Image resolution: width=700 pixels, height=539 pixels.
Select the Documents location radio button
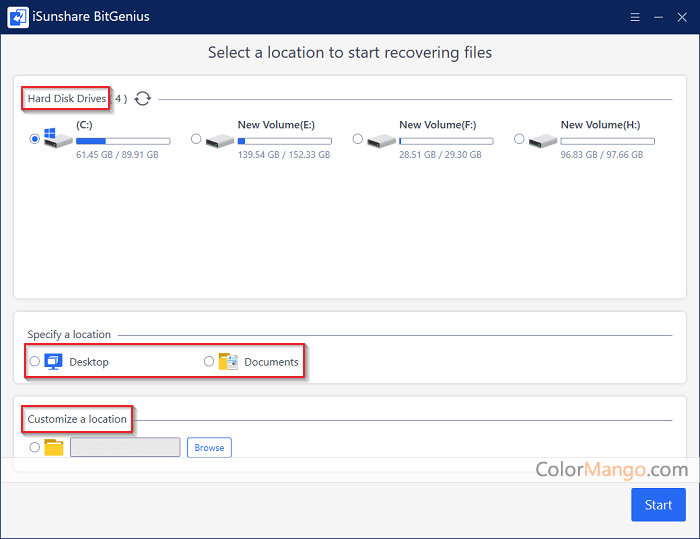tap(209, 361)
